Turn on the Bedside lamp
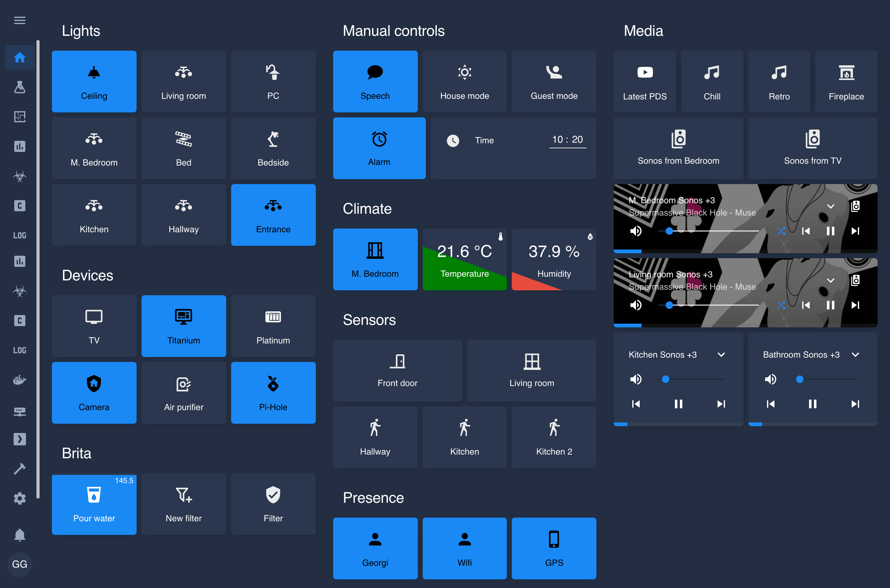This screenshot has height=588, width=890. [273, 148]
